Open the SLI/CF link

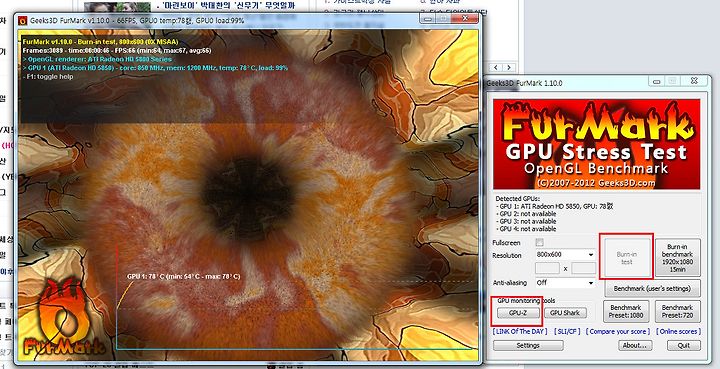tap(568, 331)
